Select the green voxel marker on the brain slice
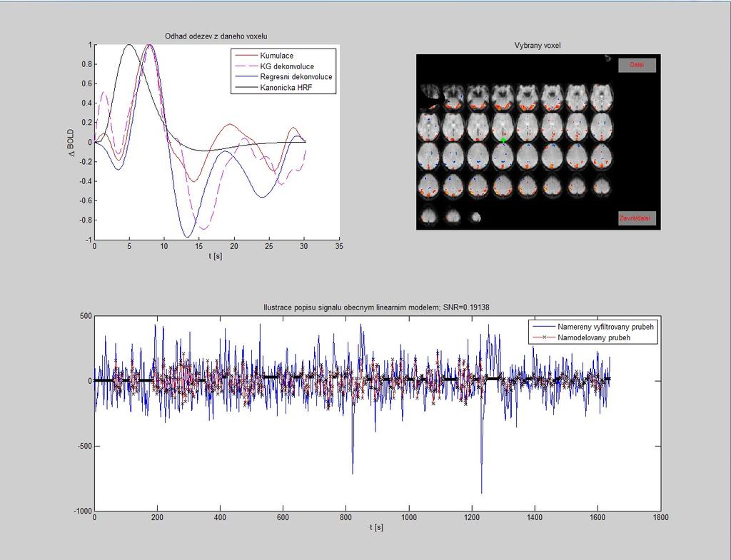731x560 pixels. pyautogui.click(x=503, y=141)
